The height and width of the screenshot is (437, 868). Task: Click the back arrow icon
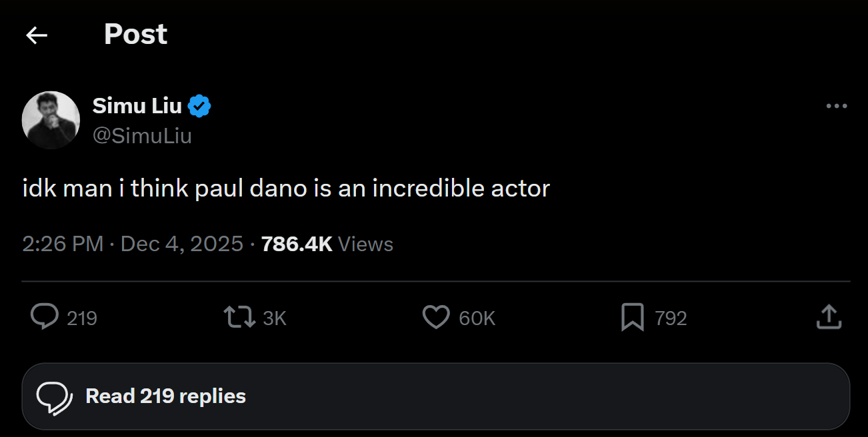(37, 35)
